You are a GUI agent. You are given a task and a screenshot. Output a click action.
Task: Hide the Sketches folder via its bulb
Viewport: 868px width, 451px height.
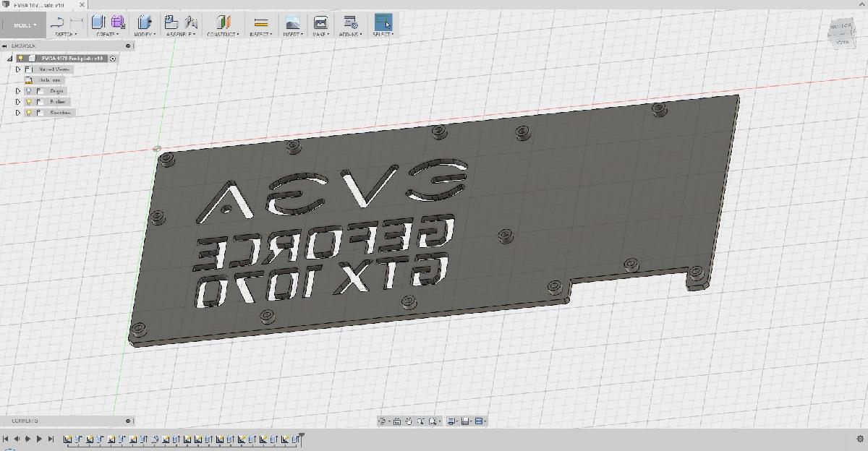(29, 113)
